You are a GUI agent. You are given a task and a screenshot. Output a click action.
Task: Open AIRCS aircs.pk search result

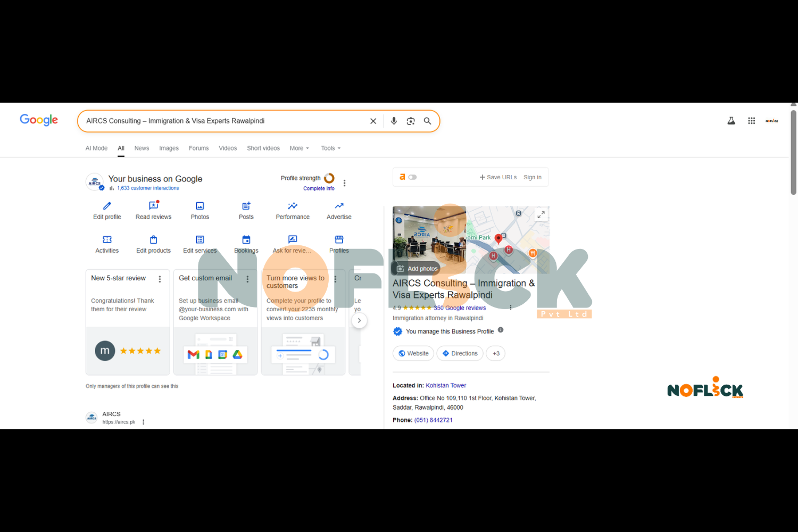pos(111,414)
